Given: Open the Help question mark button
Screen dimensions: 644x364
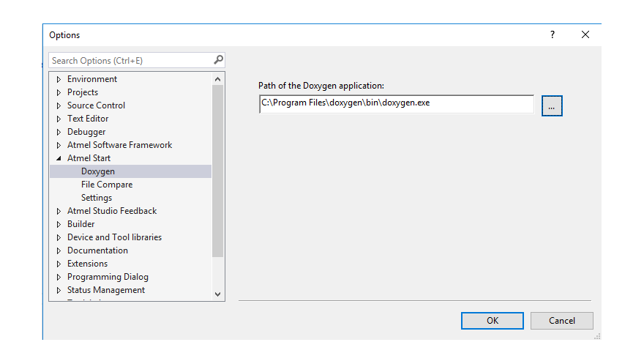Looking at the screenshot, I should tap(553, 34).
